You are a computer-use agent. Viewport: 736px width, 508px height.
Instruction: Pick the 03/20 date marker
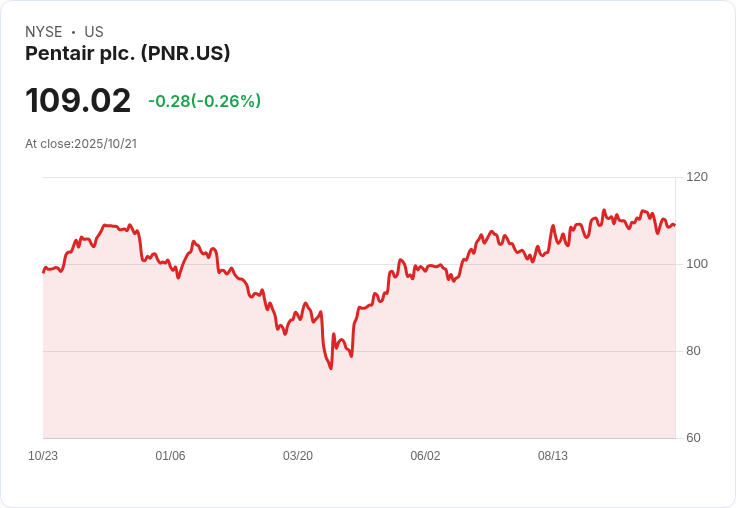click(298, 456)
